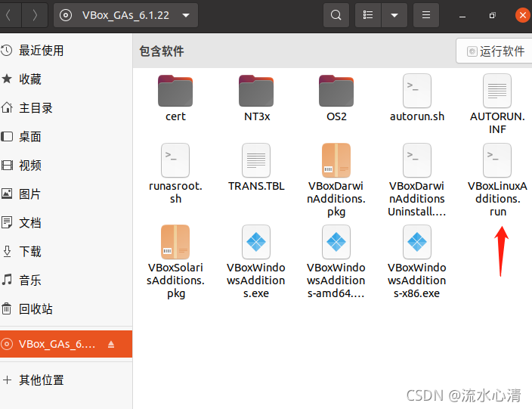
Task: Select the TRANS.TBL file
Action: pos(256,168)
